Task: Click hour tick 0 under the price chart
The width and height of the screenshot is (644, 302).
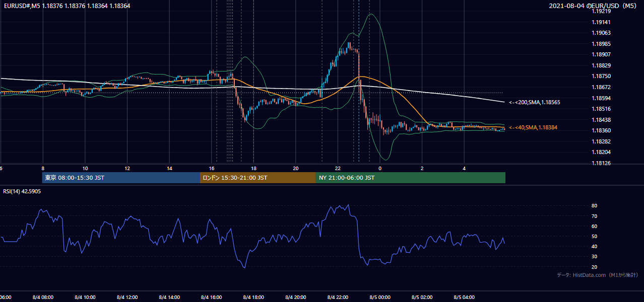Action: [x=380, y=168]
